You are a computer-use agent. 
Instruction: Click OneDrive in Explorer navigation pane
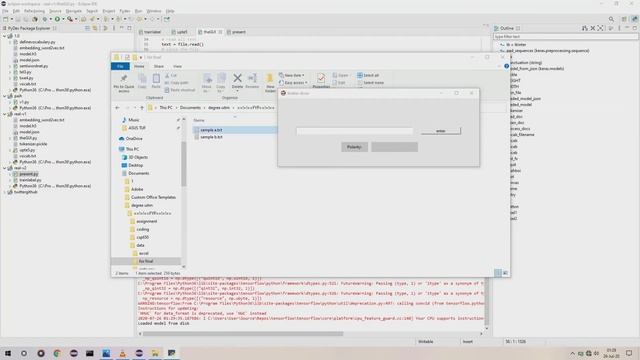coord(134,139)
